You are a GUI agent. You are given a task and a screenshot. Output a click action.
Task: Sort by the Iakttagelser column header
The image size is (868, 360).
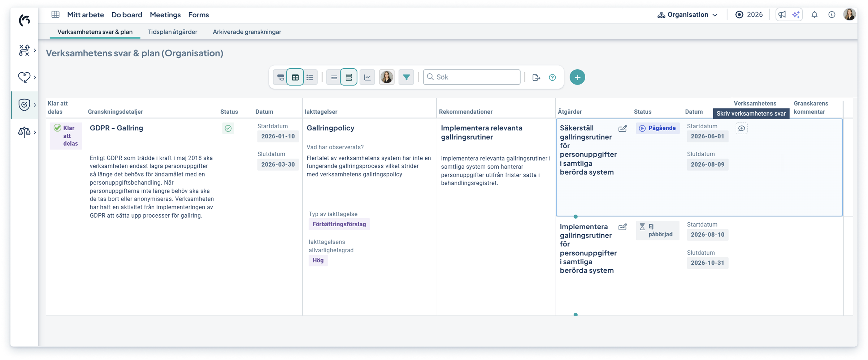pos(321,112)
